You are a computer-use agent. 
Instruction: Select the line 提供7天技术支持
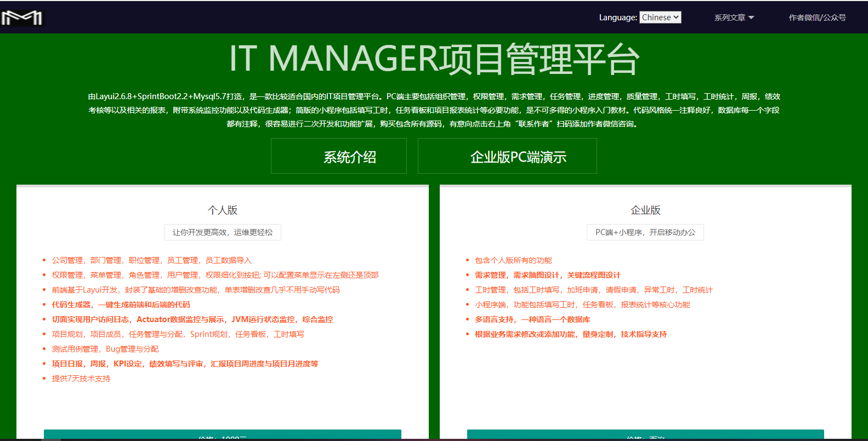(81, 379)
